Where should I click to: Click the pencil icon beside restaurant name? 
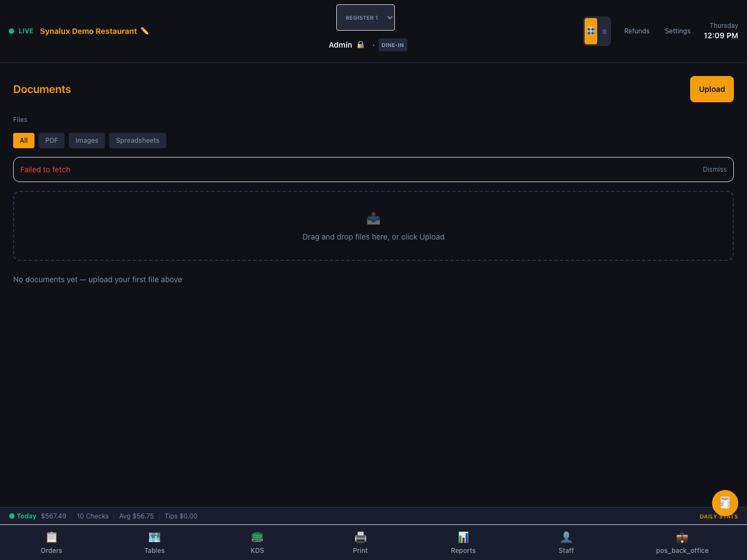pos(145,31)
